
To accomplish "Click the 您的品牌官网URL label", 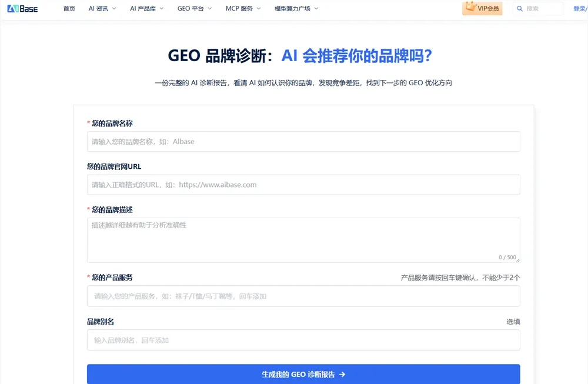I will tap(114, 166).
